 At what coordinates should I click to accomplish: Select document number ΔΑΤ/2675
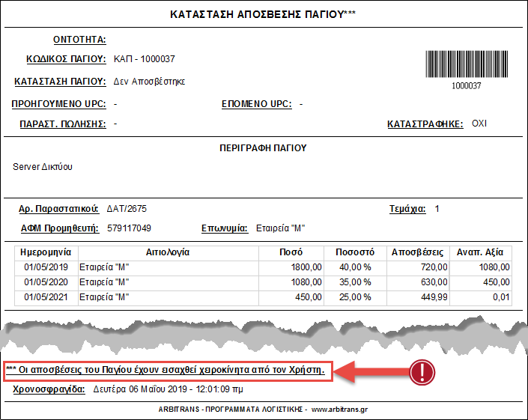(127, 209)
